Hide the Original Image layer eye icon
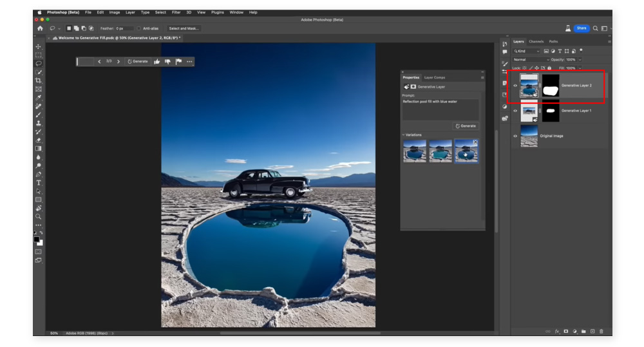This screenshot has height=347, width=644. click(x=515, y=136)
